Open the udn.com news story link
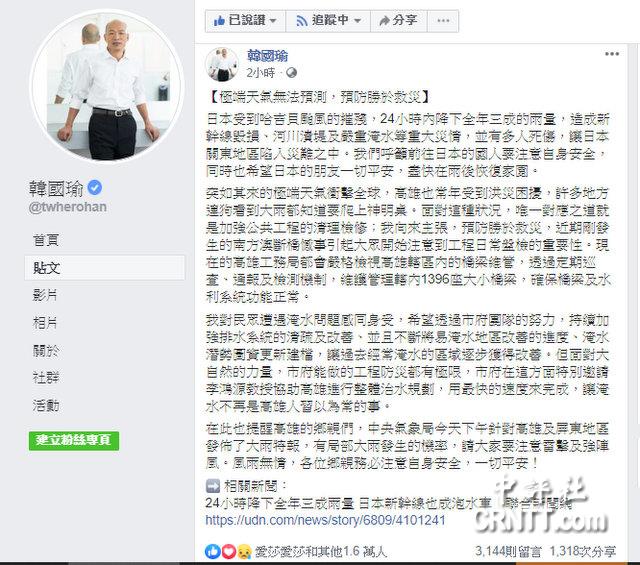Screen dimensions: 640x565 325,520
